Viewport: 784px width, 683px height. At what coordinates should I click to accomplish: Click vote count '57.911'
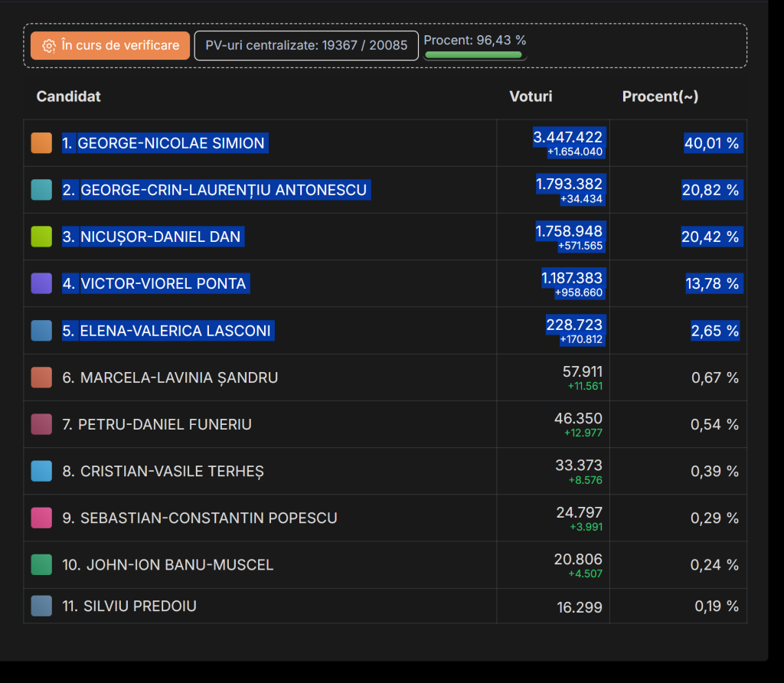point(583,371)
